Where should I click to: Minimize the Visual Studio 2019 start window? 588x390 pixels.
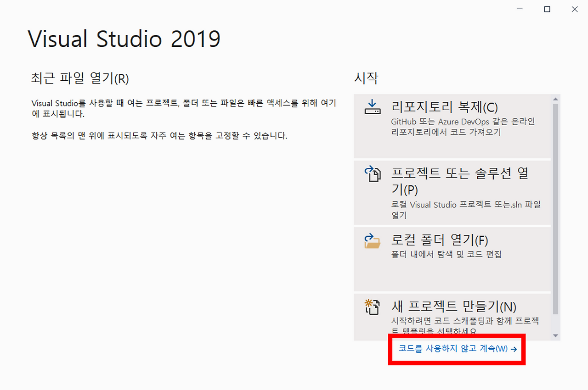coord(520,9)
